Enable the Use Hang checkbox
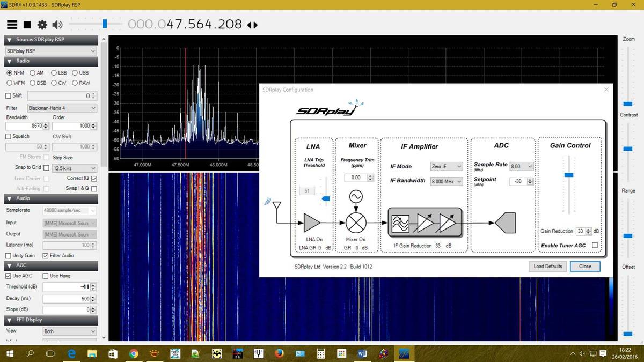 tap(46, 276)
